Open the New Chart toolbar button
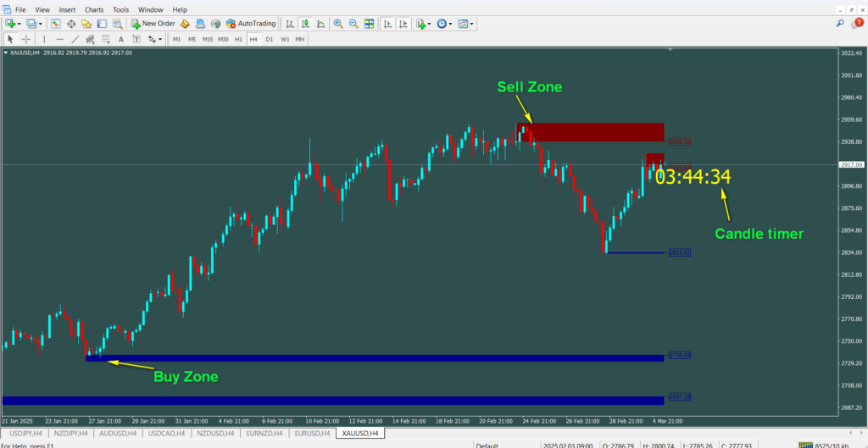Image resolution: width=868 pixels, height=448 pixels. 9,24
